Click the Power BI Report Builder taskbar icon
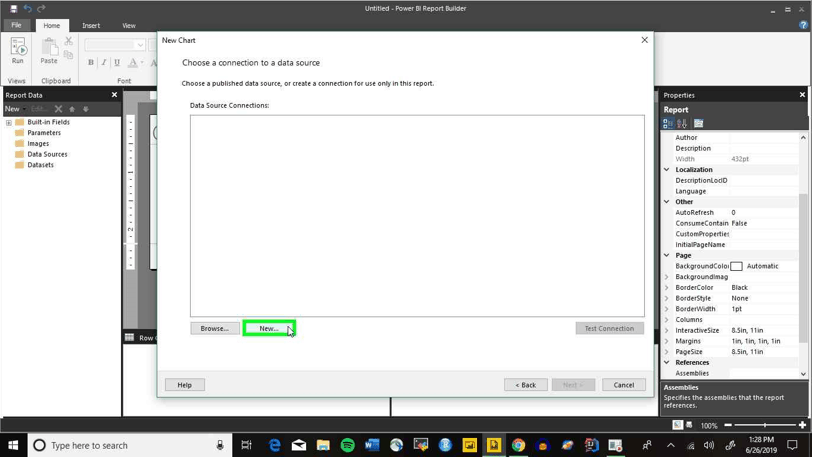The height and width of the screenshot is (459, 813). (x=494, y=446)
